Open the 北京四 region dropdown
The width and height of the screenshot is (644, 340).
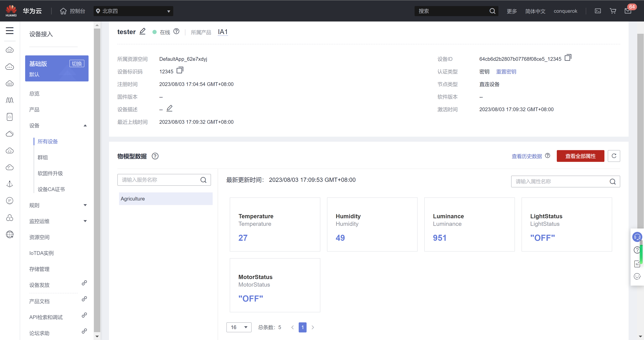click(x=133, y=11)
